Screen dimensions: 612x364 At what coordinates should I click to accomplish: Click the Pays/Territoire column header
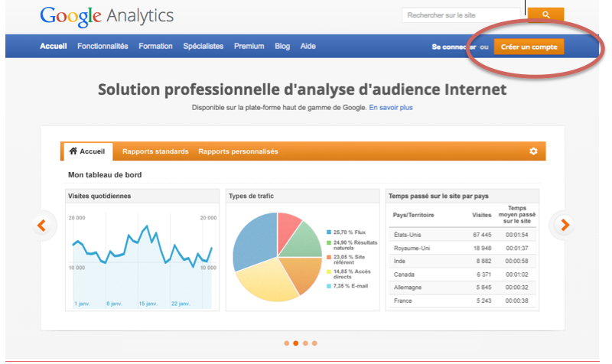coord(413,215)
